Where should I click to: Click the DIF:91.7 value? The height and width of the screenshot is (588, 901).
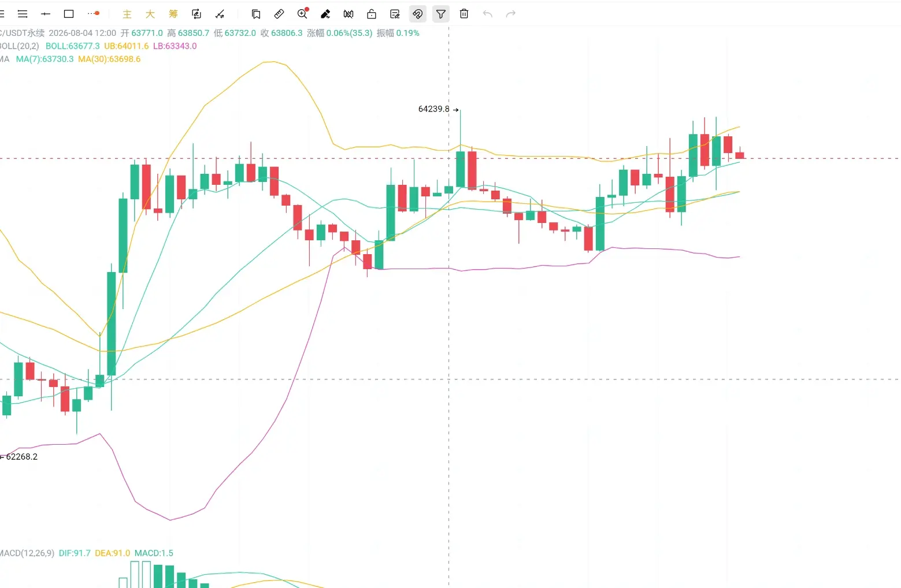75,553
